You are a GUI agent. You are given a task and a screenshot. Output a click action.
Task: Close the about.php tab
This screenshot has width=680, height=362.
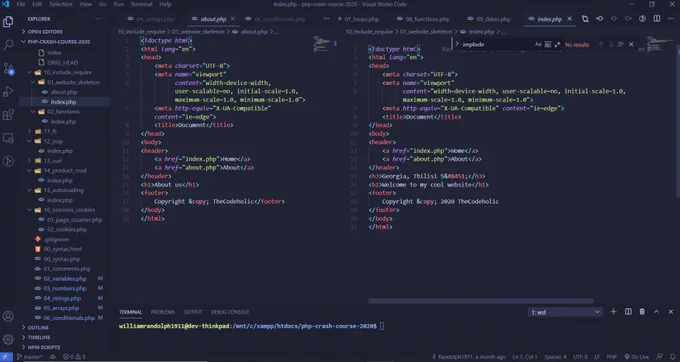(x=233, y=19)
